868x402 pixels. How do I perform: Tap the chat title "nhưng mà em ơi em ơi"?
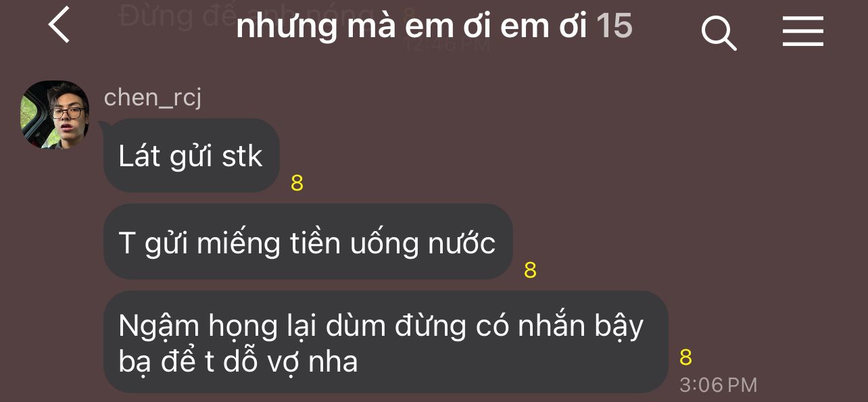click(x=412, y=26)
